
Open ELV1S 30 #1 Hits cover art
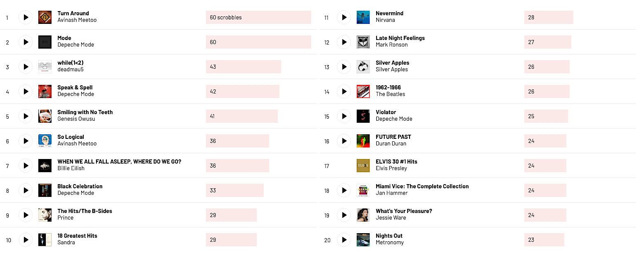click(363, 166)
